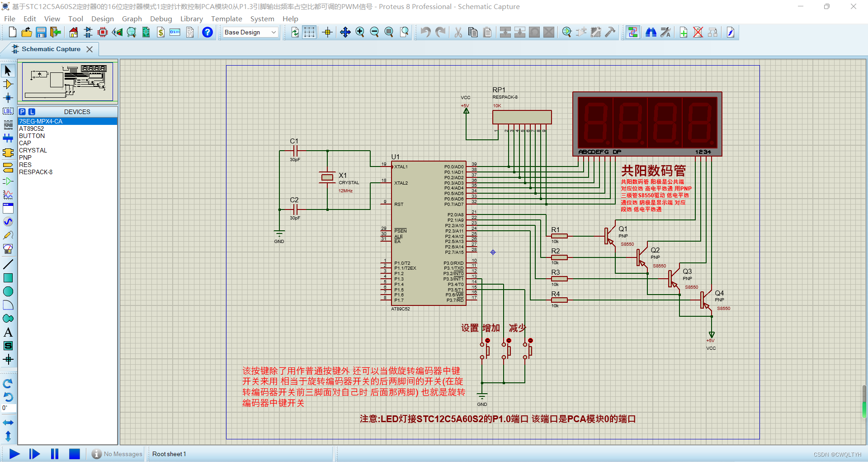The width and height of the screenshot is (868, 462).
Task: Select the Wire Label Mode LBL tool
Action: (8, 111)
